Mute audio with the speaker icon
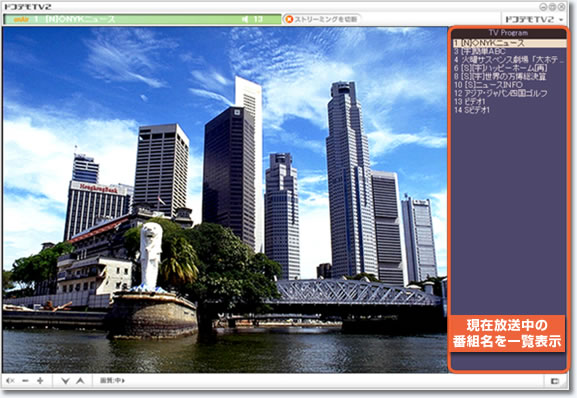 pyautogui.click(x=10, y=381)
